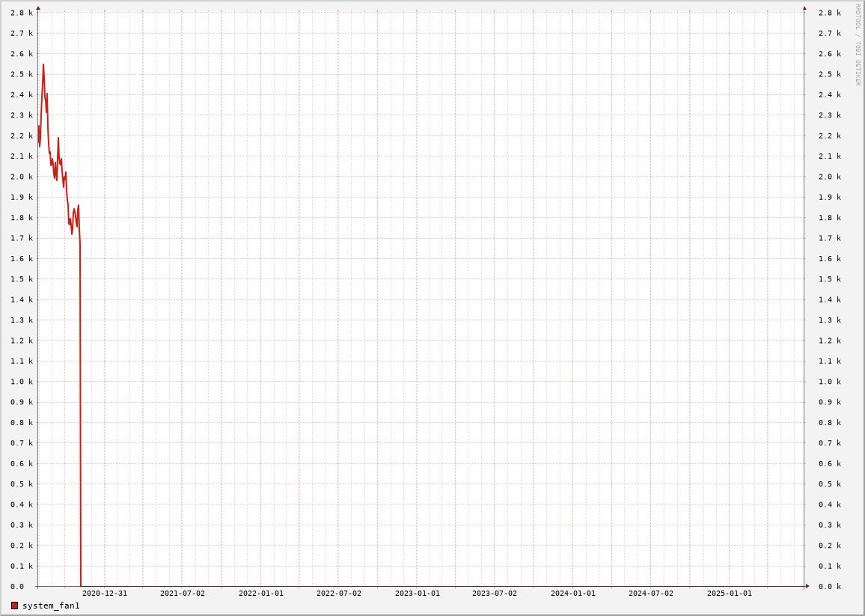
Task: Click the 1.4 k label on right axis
Action: [x=829, y=299]
